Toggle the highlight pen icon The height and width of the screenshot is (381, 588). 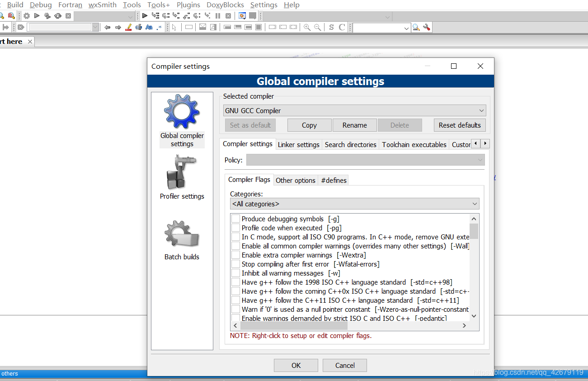pyautogui.click(x=128, y=28)
